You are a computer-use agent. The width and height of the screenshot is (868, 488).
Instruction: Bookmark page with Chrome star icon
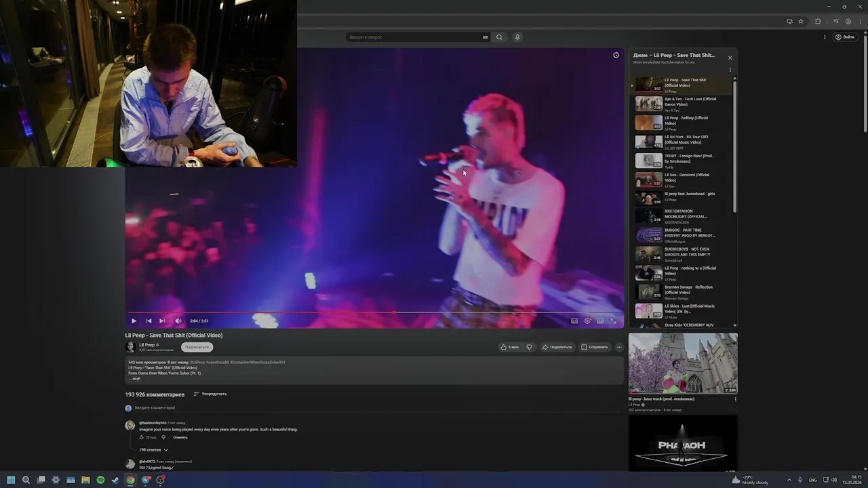pos(801,21)
